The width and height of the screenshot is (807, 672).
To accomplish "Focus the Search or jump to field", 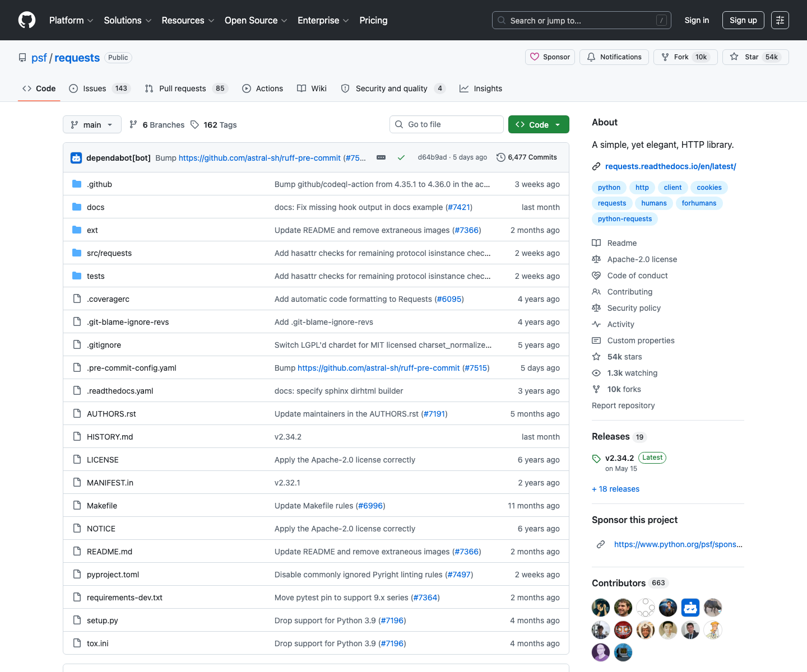I will click(582, 20).
